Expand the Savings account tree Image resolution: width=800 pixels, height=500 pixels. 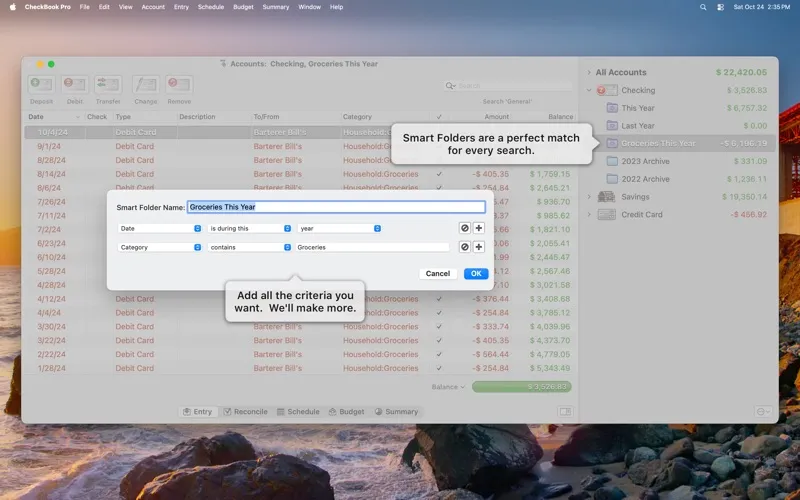pos(589,196)
